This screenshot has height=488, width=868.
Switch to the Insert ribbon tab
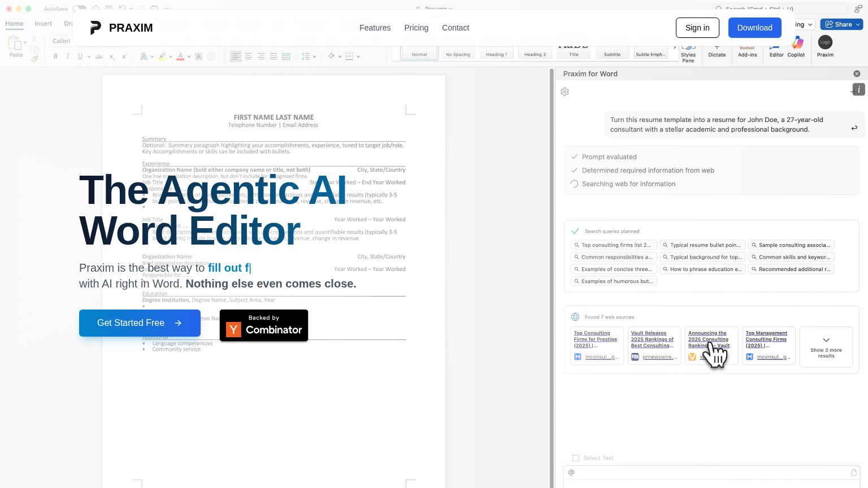[43, 24]
